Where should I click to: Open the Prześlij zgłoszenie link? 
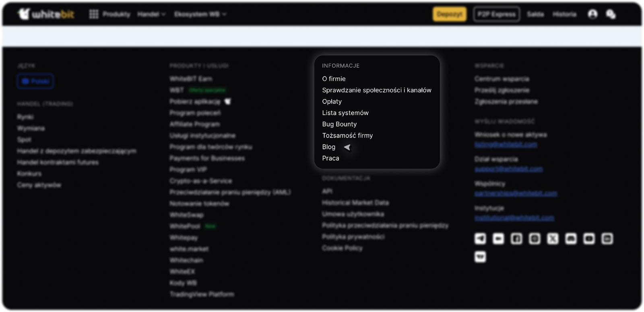502,90
